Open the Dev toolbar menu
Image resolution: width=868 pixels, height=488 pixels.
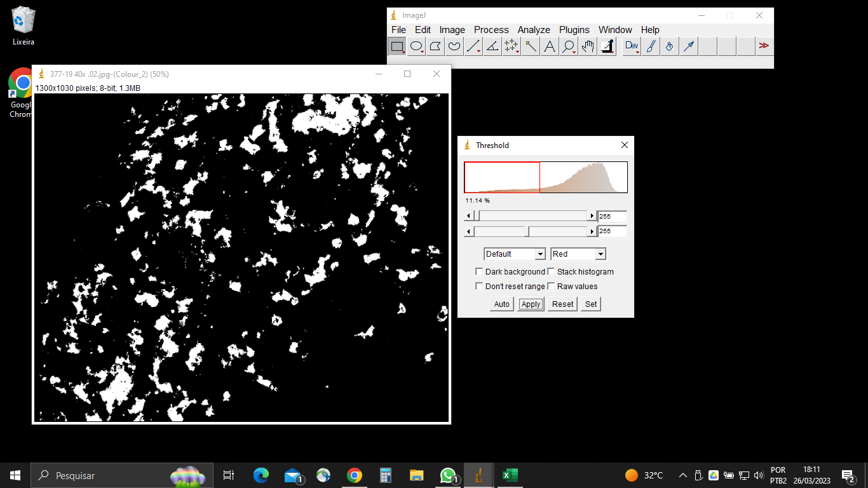click(x=631, y=46)
